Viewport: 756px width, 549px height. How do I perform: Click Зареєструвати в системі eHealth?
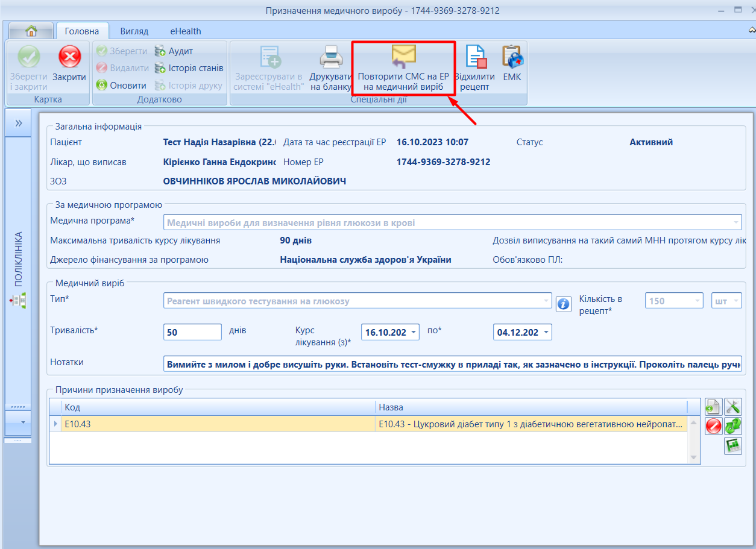click(269, 67)
